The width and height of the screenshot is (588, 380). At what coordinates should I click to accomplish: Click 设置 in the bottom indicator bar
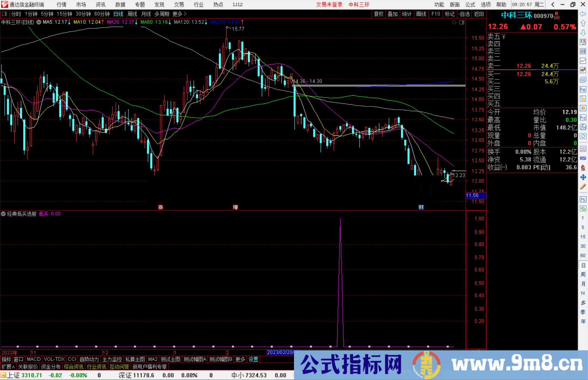point(253,359)
